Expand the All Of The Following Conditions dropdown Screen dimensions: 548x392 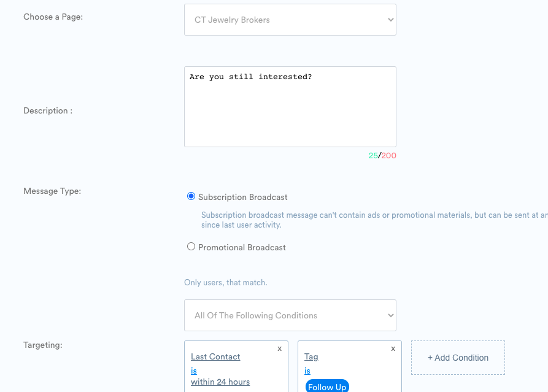(x=290, y=315)
